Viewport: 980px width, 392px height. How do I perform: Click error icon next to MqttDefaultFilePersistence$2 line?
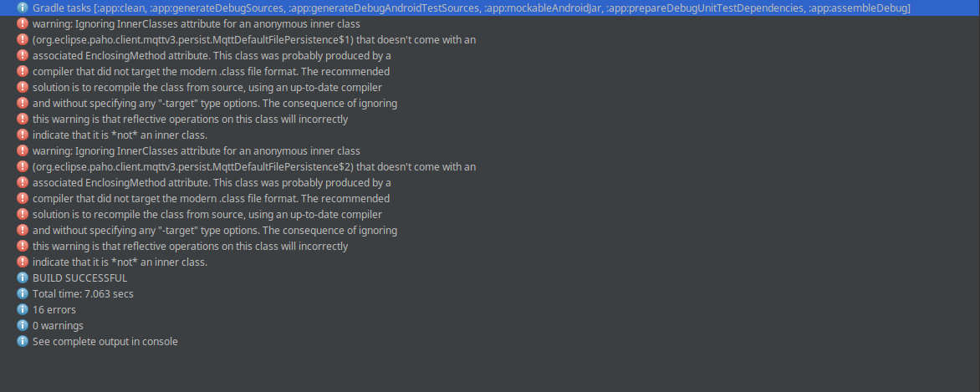[x=23, y=167]
